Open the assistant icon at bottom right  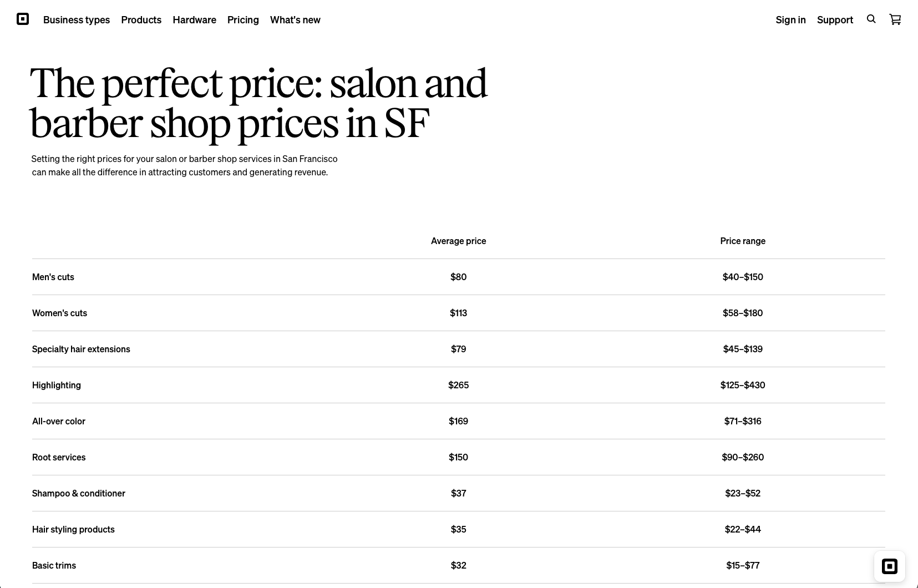click(890, 566)
